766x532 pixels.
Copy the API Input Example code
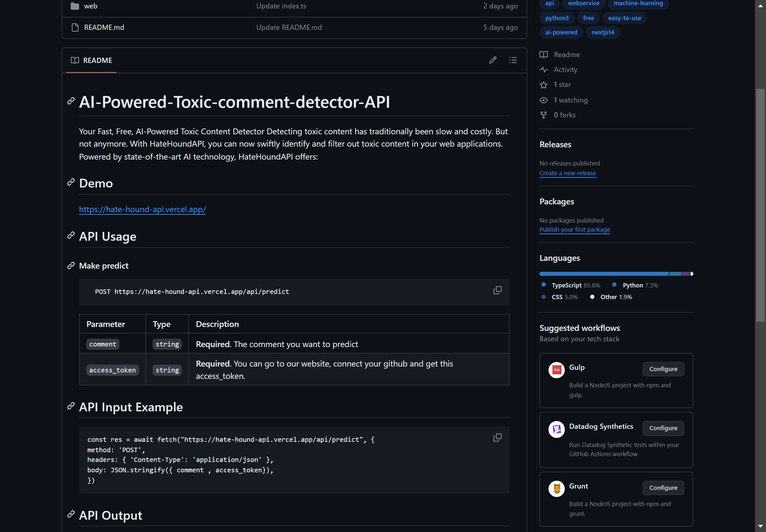497,438
